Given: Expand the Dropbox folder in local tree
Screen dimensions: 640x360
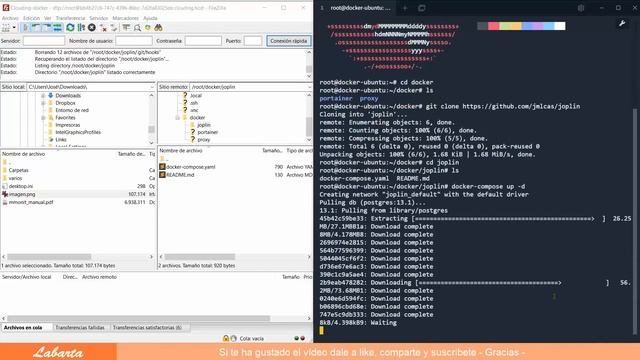Looking at the screenshot, I should [x=43, y=103].
